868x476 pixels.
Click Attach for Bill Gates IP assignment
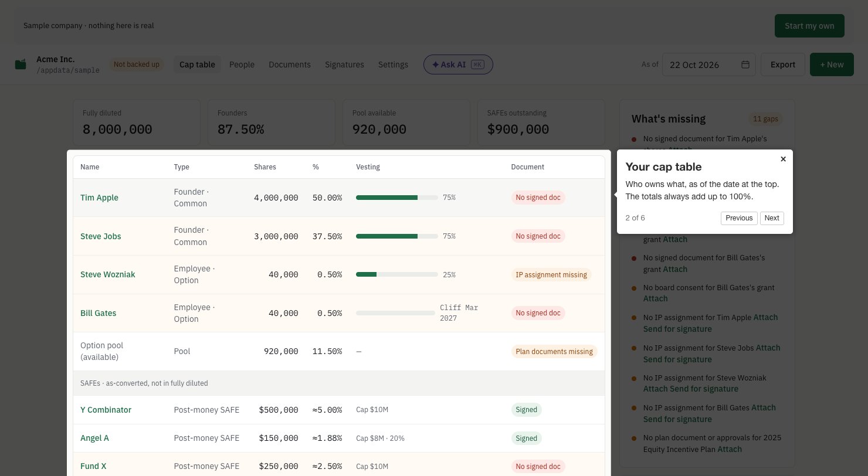[764, 407]
